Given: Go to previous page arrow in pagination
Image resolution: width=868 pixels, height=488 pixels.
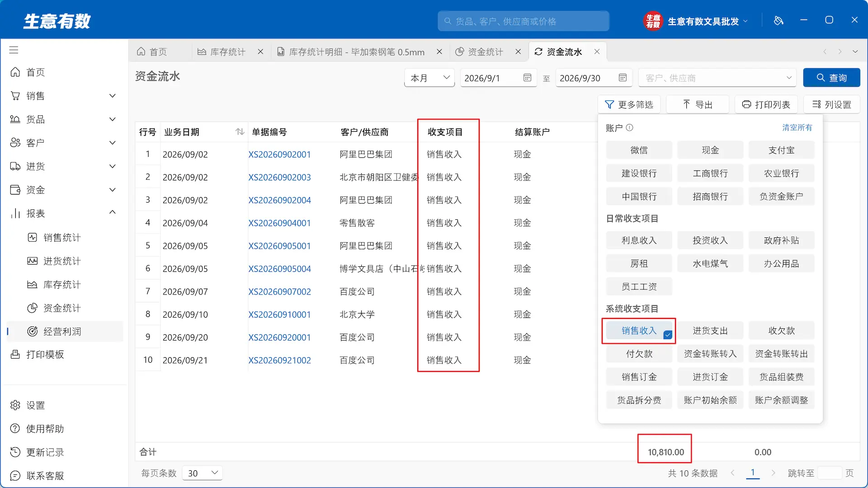Looking at the screenshot, I should click(x=732, y=473).
